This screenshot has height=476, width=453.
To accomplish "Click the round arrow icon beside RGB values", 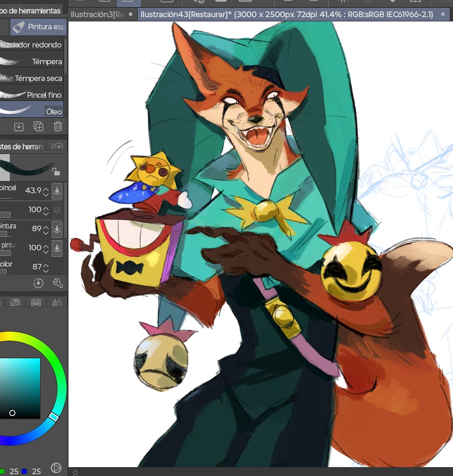I will click(x=56, y=468).
